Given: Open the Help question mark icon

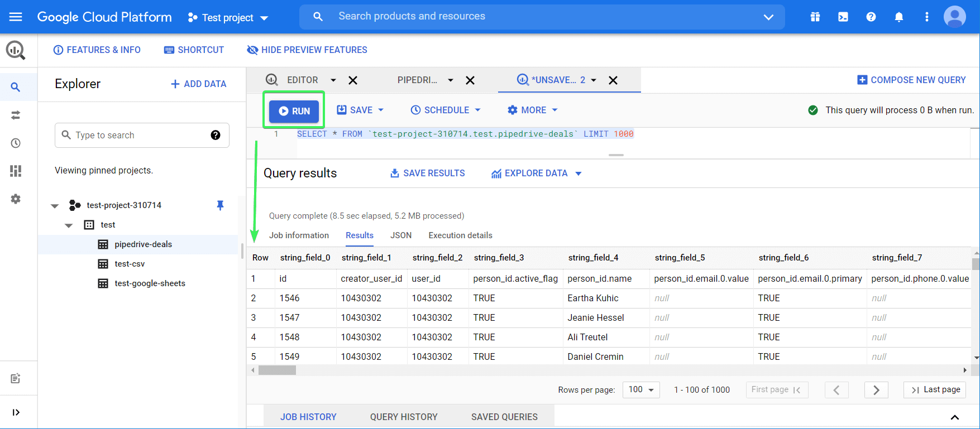Looking at the screenshot, I should (x=871, y=17).
